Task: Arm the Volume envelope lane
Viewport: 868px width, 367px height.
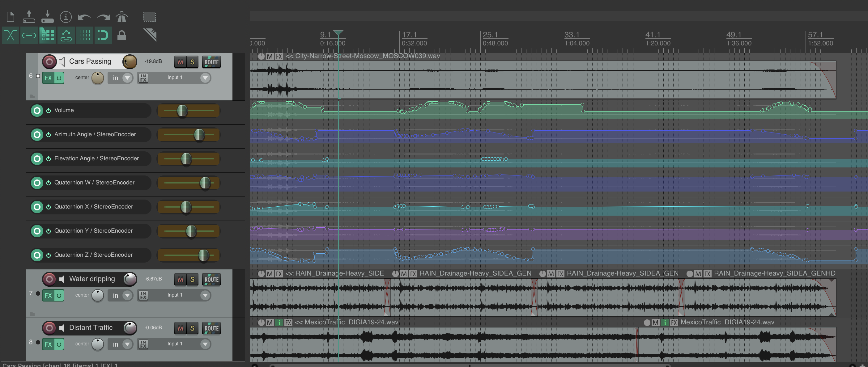Action: pos(37,110)
